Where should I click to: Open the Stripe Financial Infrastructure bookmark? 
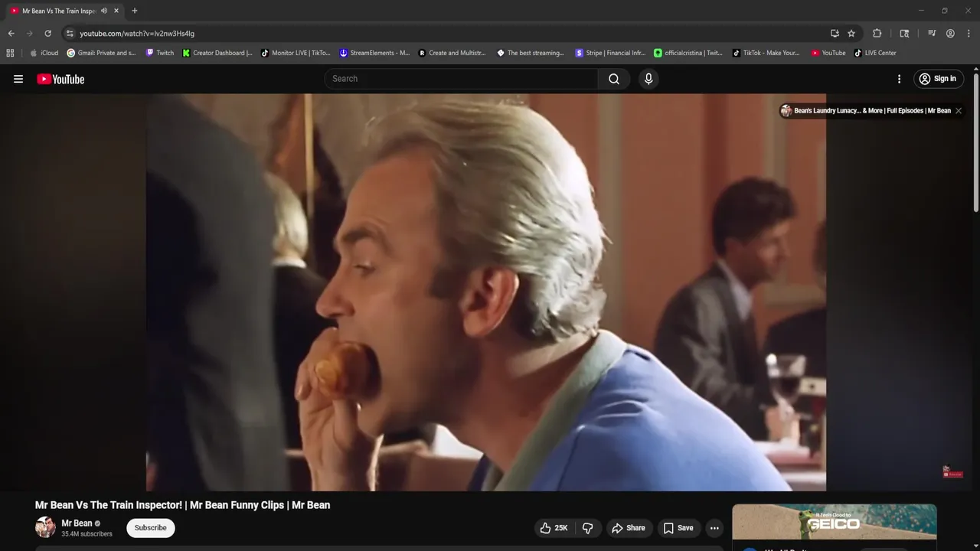[610, 53]
